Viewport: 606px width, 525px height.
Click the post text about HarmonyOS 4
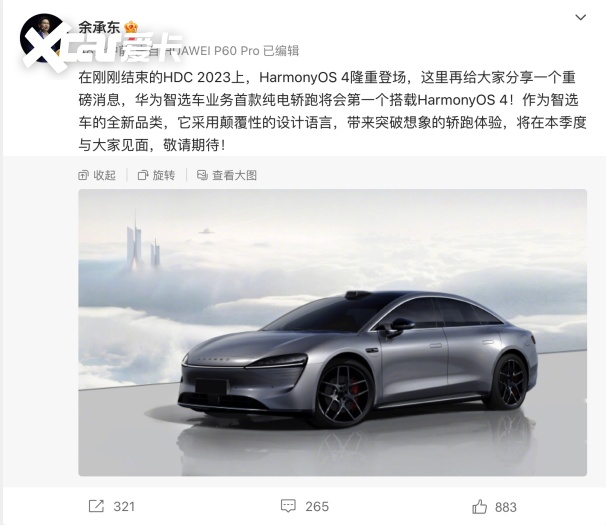click(x=332, y=111)
